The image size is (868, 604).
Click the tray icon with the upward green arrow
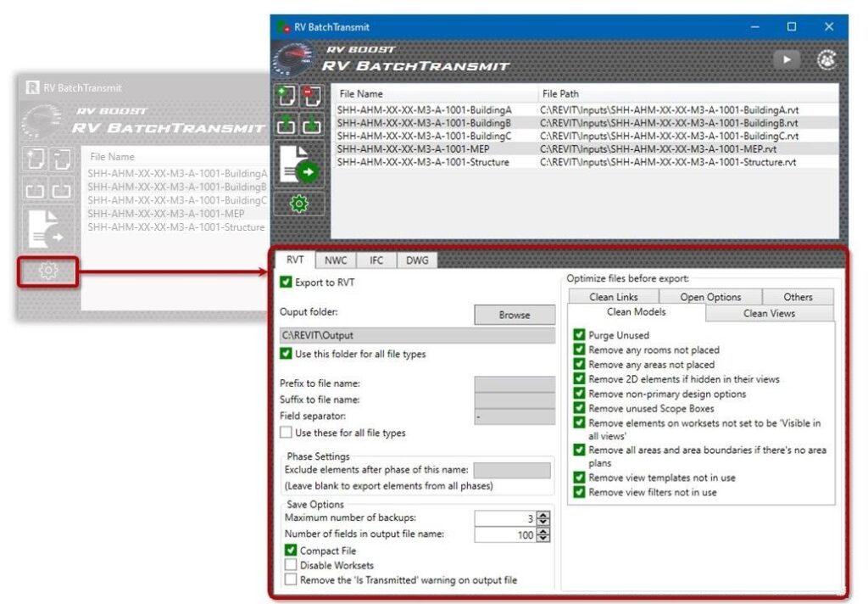287,125
